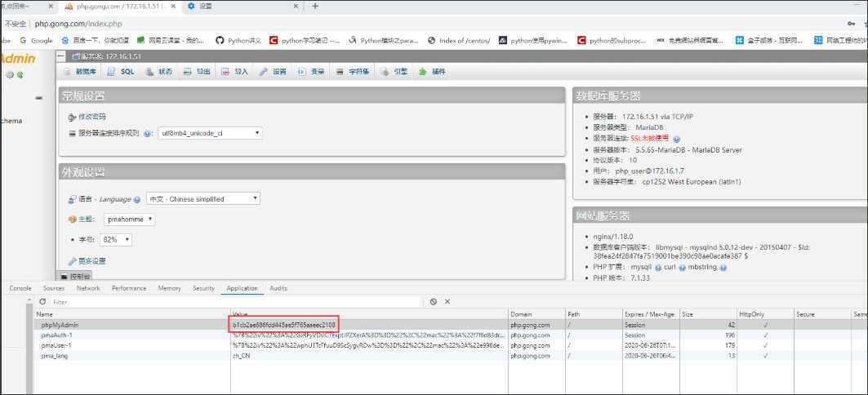This screenshot has width=868, height=395.
Task: Open the Index of /centos/ bookmark
Action: click(459, 40)
